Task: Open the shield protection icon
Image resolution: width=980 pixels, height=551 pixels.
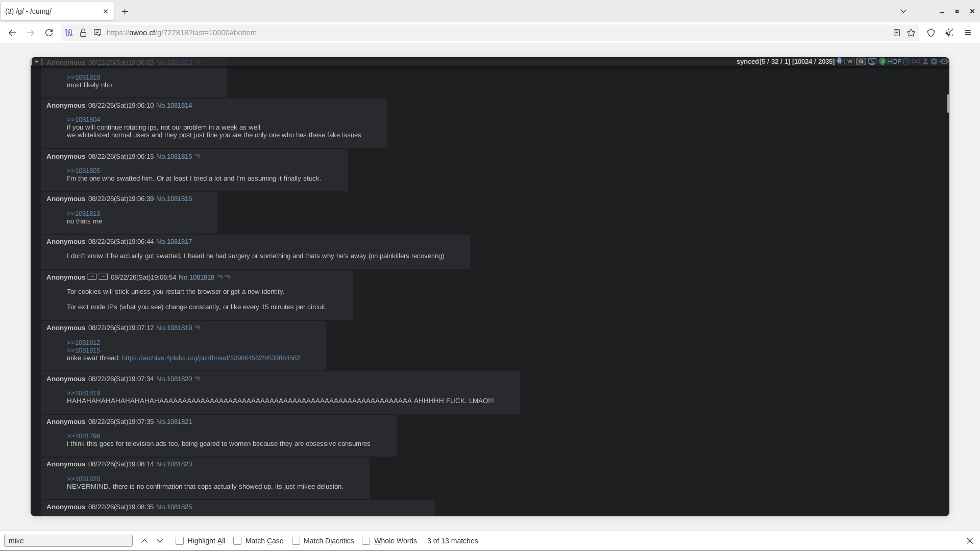Action: point(931,33)
